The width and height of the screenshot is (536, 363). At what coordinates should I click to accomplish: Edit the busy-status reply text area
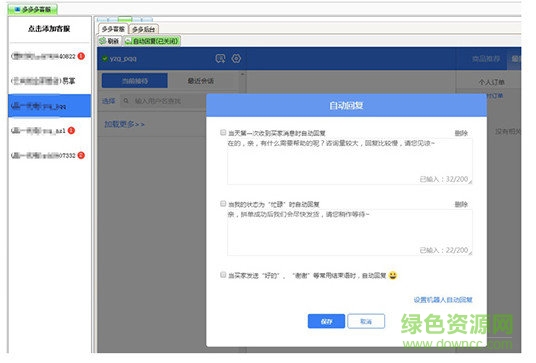(350, 233)
